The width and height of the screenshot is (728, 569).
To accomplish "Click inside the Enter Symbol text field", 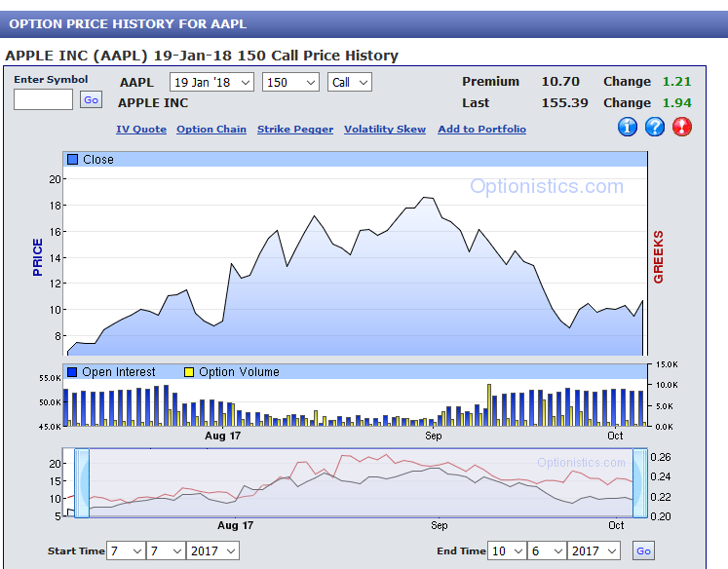I will pyautogui.click(x=43, y=99).
